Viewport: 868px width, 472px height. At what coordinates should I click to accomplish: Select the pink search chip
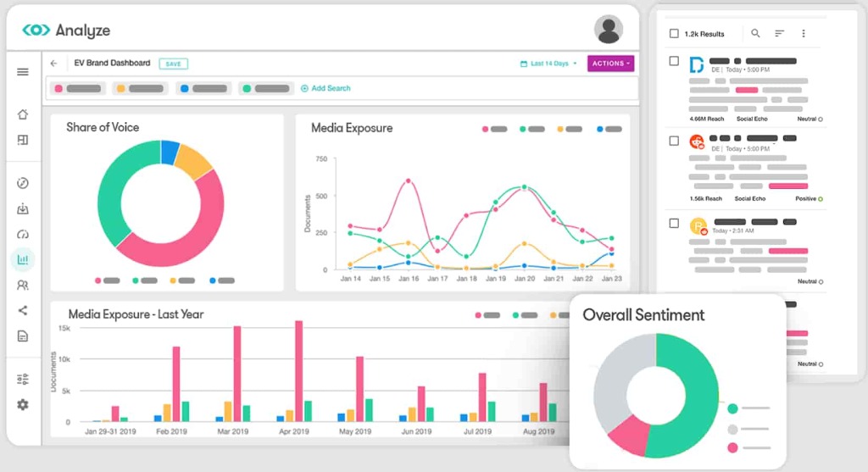tap(78, 88)
